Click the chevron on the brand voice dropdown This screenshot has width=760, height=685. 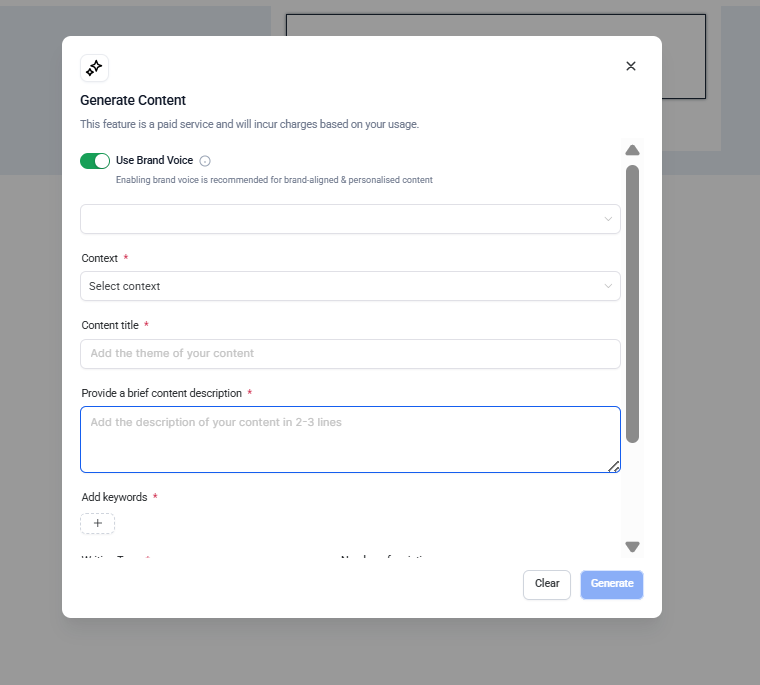[608, 219]
